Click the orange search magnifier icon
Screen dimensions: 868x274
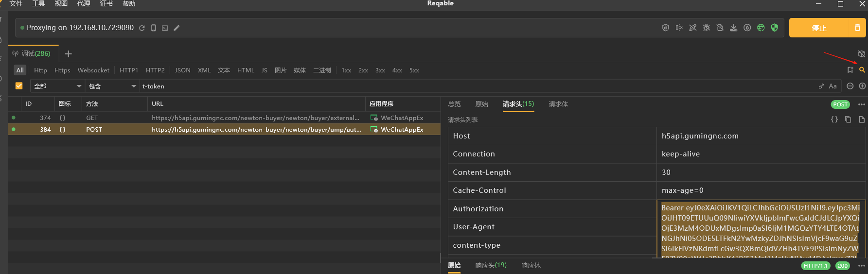tap(862, 70)
